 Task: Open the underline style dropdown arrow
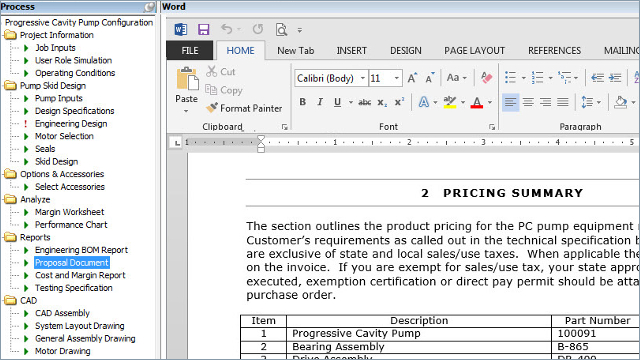(x=351, y=102)
